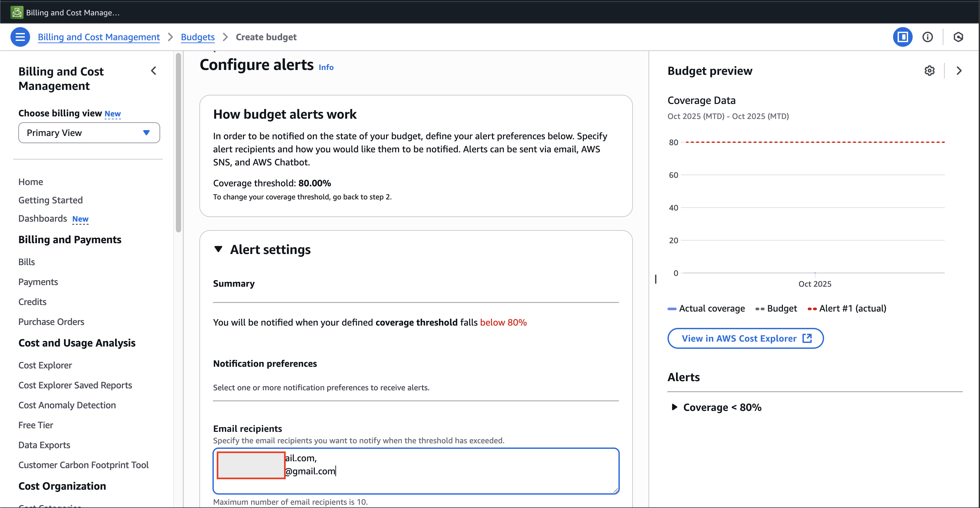Click the hexagon settings icon in header
Image resolution: width=980 pixels, height=508 pixels.
pyautogui.click(x=958, y=37)
